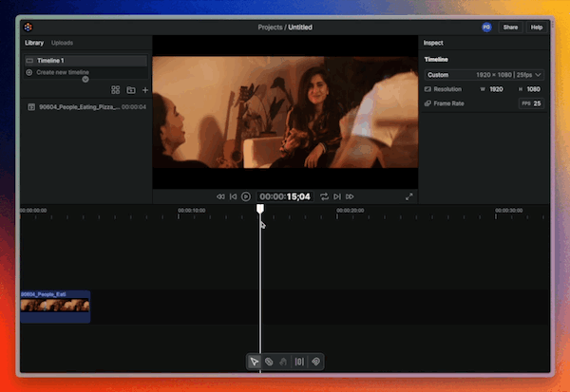The image size is (570, 392).
Task: Click the timecode field 00:00:15;04
Action: [x=285, y=196]
